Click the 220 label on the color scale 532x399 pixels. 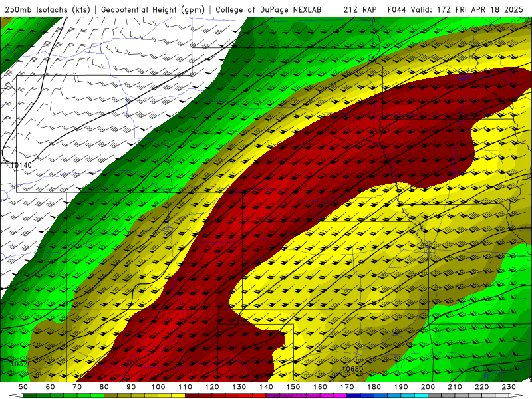point(481,387)
